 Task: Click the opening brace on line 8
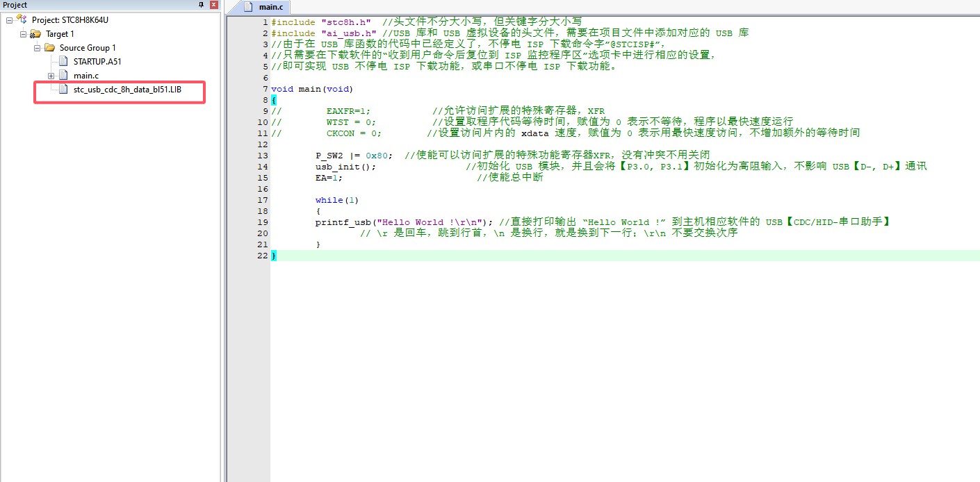(x=274, y=100)
